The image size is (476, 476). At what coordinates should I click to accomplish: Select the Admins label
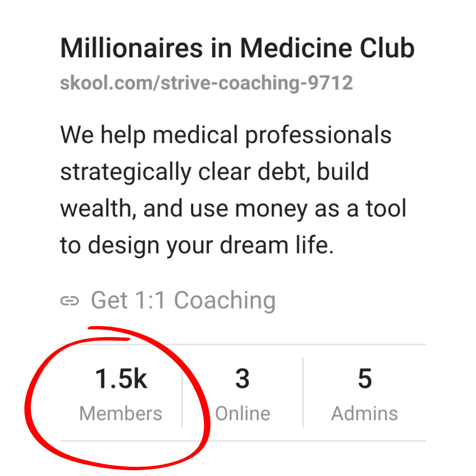tap(364, 413)
